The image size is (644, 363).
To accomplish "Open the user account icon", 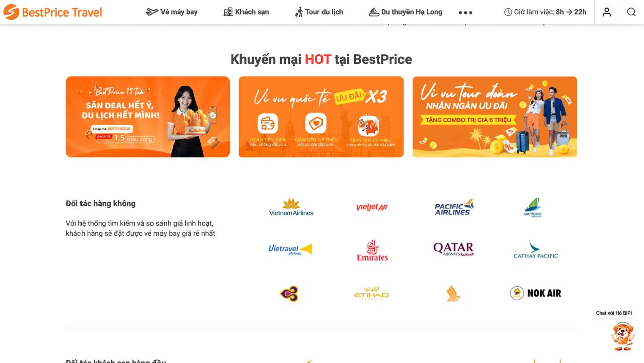I will pyautogui.click(x=607, y=12).
